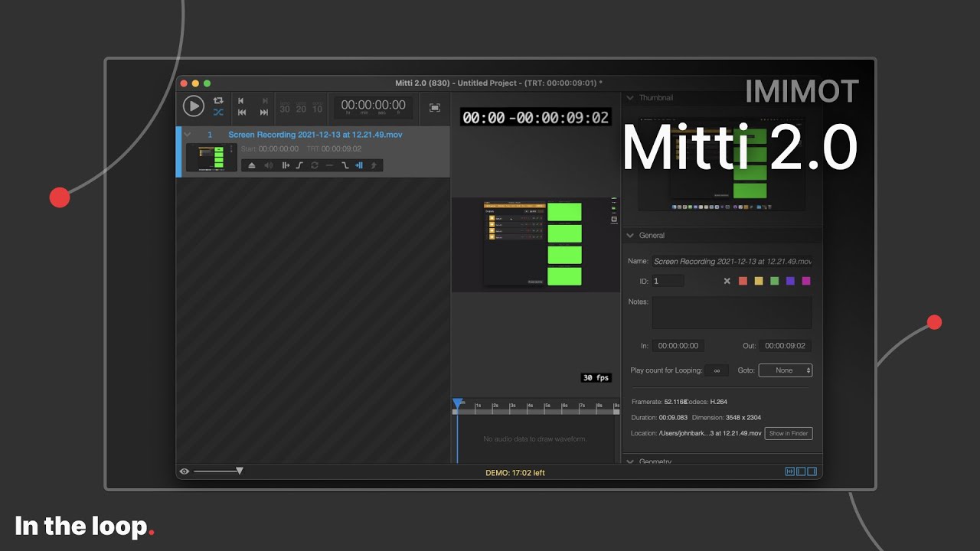The width and height of the screenshot is (980, 551).
Task: Pick the red cue color swatch
Action: click(743, 281)
